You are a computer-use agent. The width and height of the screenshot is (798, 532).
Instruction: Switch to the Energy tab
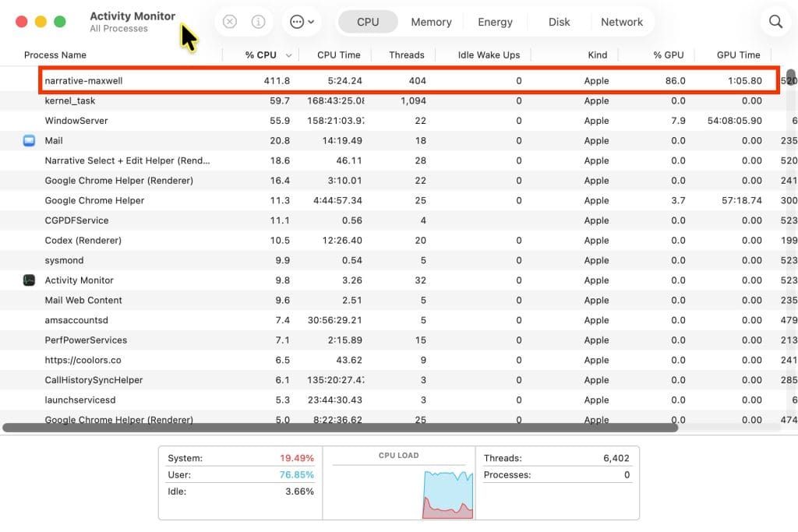pyautogui.click(x=495, y=22)
